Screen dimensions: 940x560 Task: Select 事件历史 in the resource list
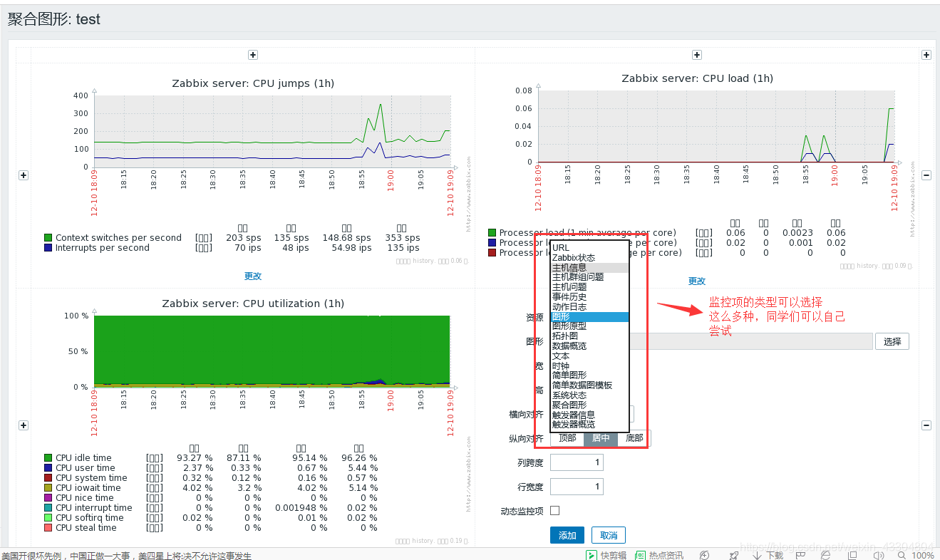[x=589, y=296]
